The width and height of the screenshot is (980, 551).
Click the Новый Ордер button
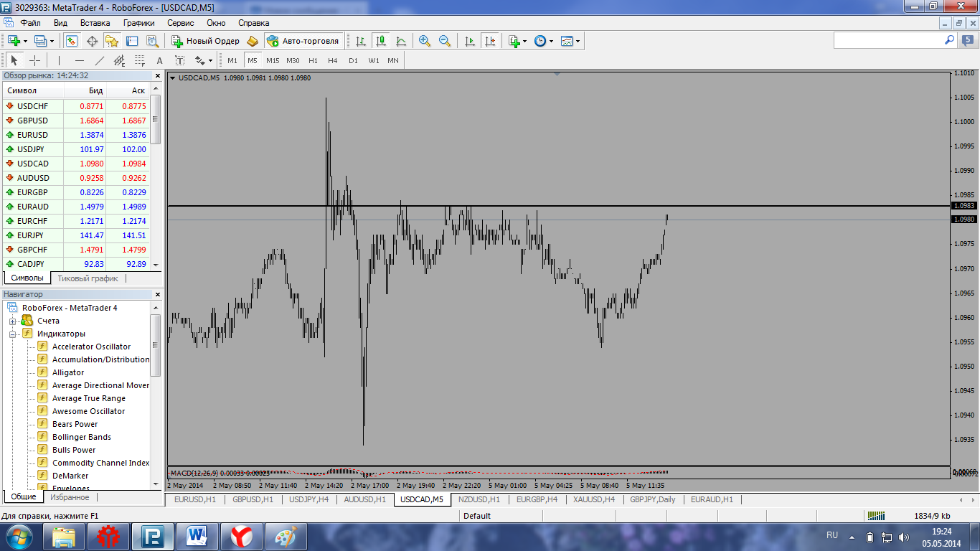click(206, 41)
